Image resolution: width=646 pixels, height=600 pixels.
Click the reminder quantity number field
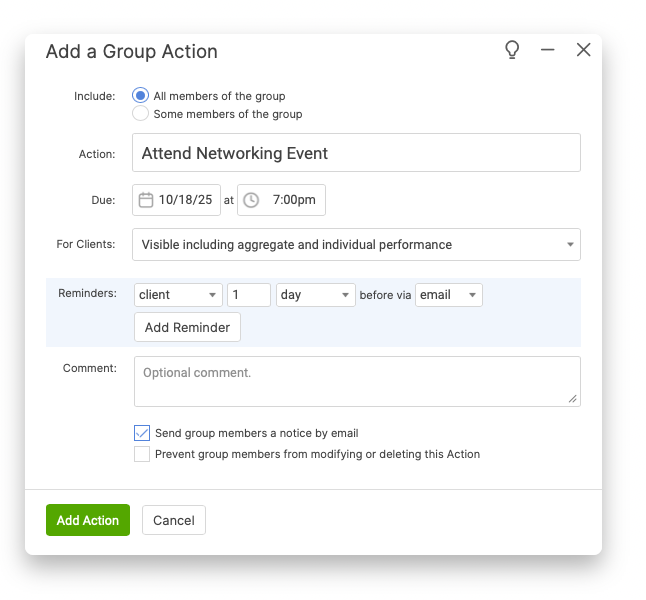coord(249,295)
